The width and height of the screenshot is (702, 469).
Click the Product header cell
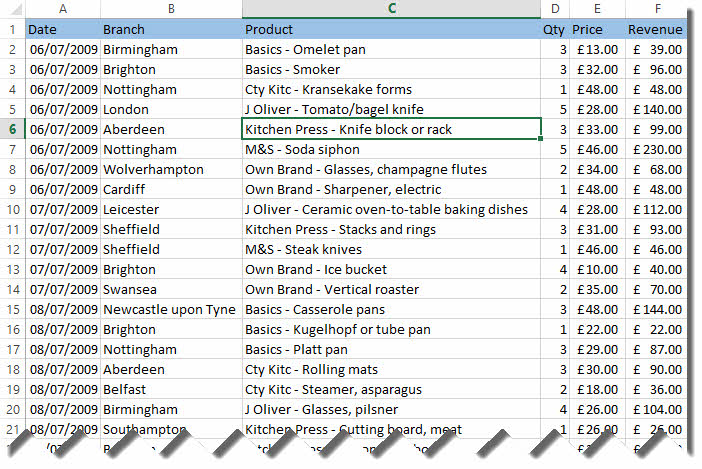[x=391, y=30]
